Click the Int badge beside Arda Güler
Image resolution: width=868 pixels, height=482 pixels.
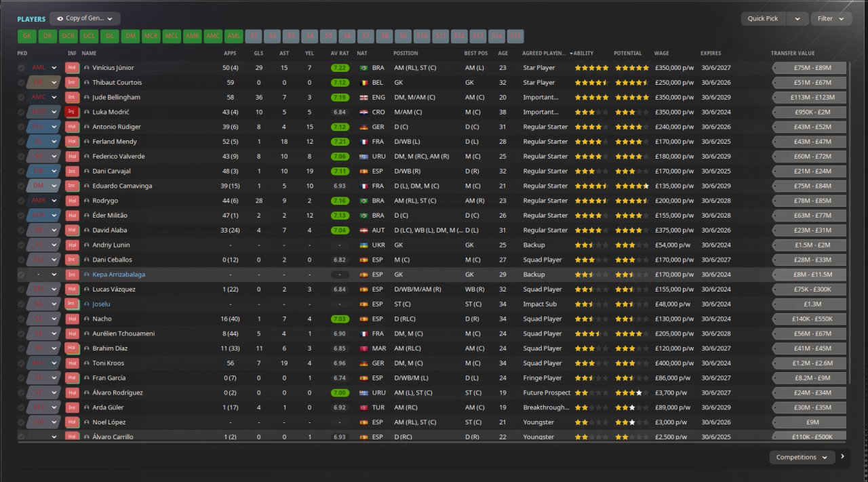click(x=72, y=407)
